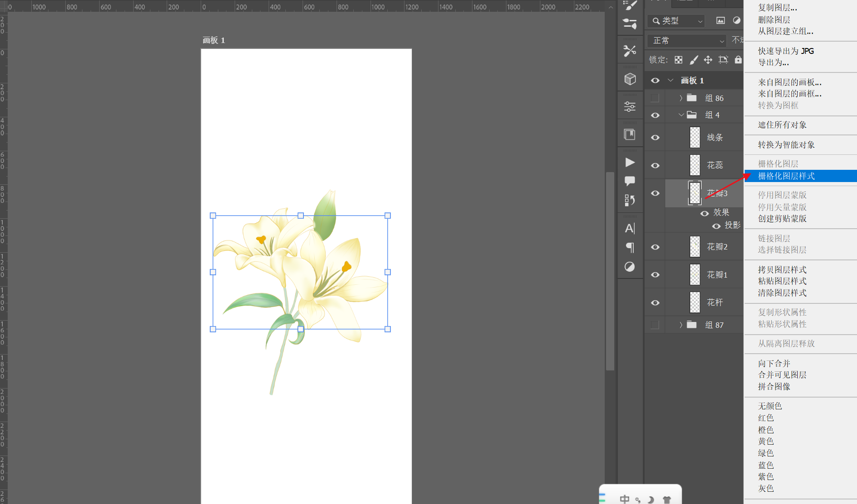
Task: Lock image pixels brush icon
Action: point(693,60)
